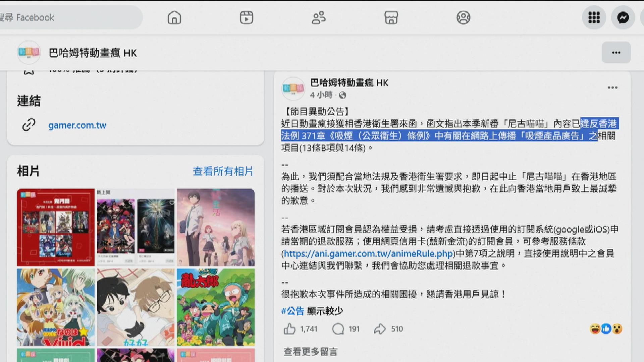The width and height of the screenshot is (644, 362).
Task: Open the Nanoha Vivid anime photo
Action: [x=56, y=307]
